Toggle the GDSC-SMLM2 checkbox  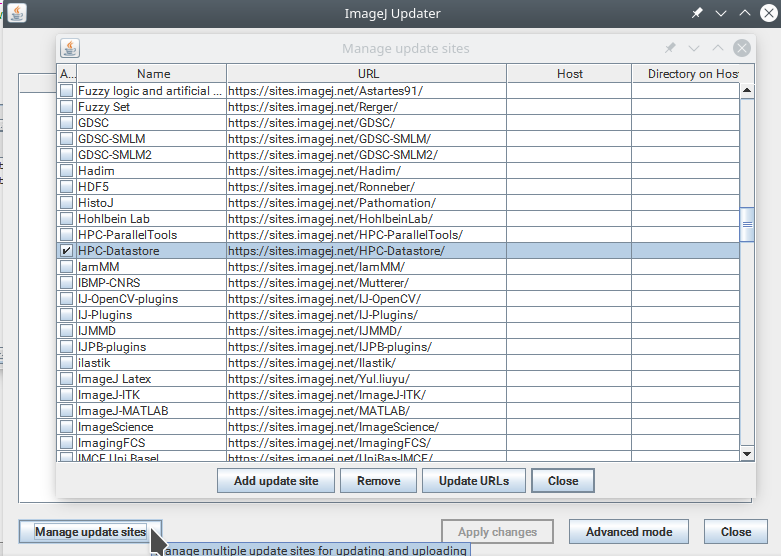pyautogui.click(x=66, y=154)
